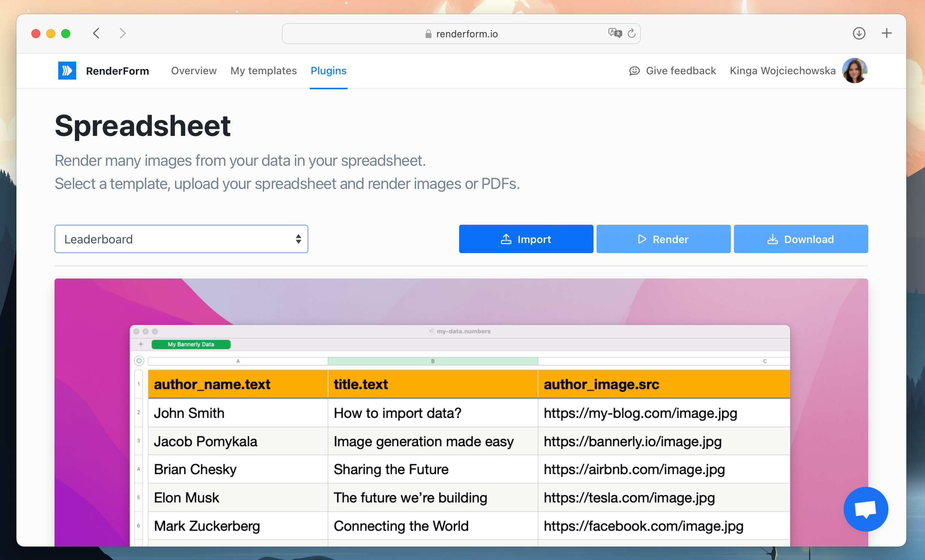Click 'Image generation made easy' cell
The width and height of the screenshot is (925, 560).
(x=433, y=441)
